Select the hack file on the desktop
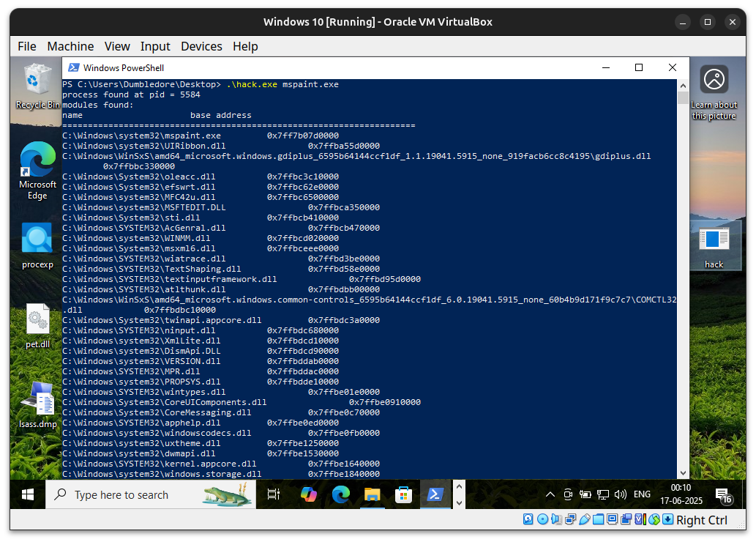 (x=714, y=247)
